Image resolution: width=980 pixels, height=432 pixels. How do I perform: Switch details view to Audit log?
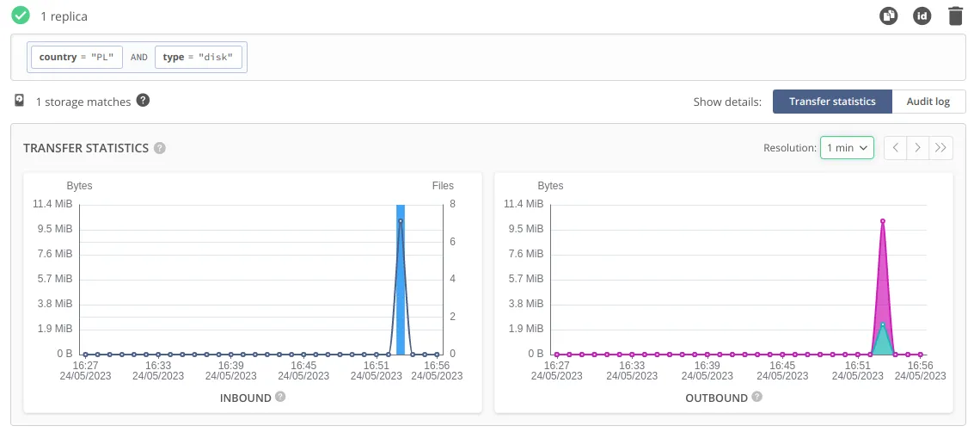click(928, 102)
